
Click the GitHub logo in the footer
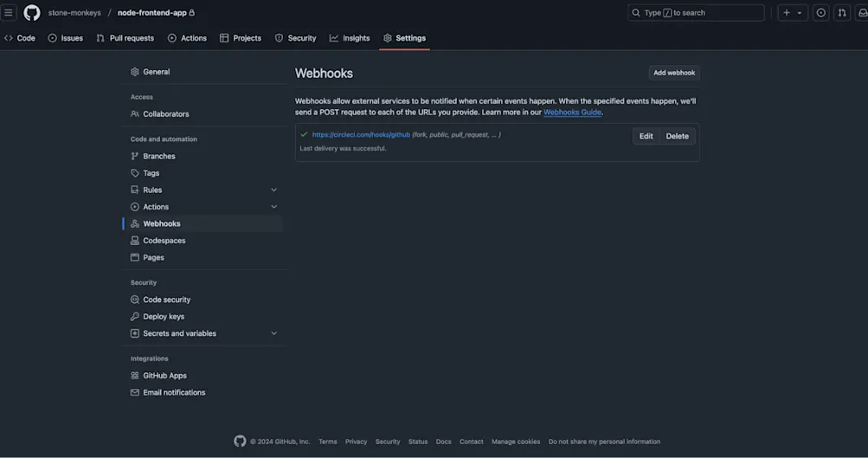click(240, 441)
